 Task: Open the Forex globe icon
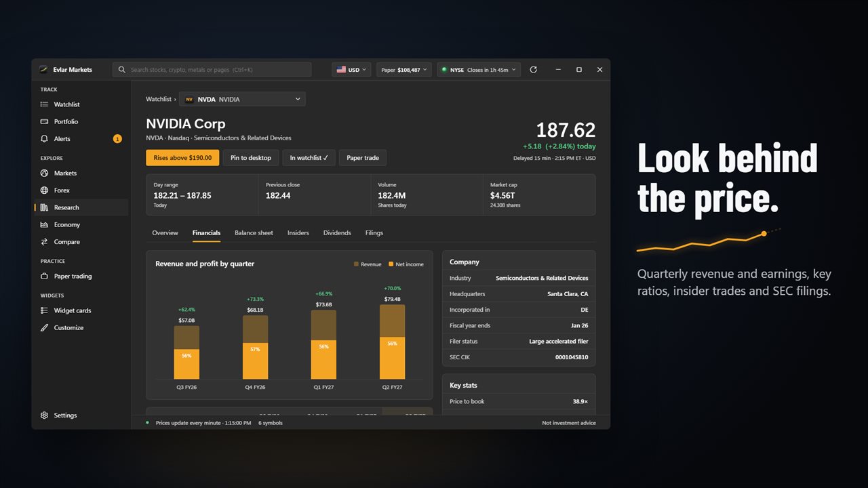[45, 190]
